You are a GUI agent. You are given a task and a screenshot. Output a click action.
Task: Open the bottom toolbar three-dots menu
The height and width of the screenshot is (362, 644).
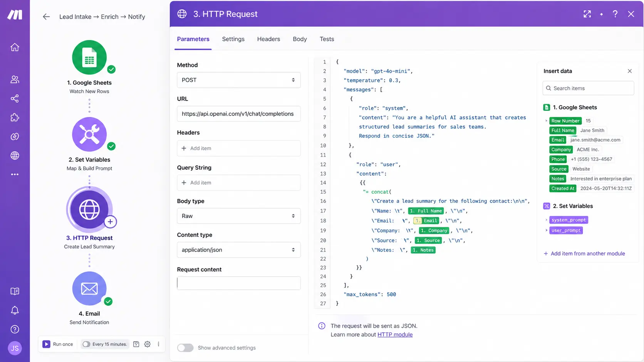[158, 344]
